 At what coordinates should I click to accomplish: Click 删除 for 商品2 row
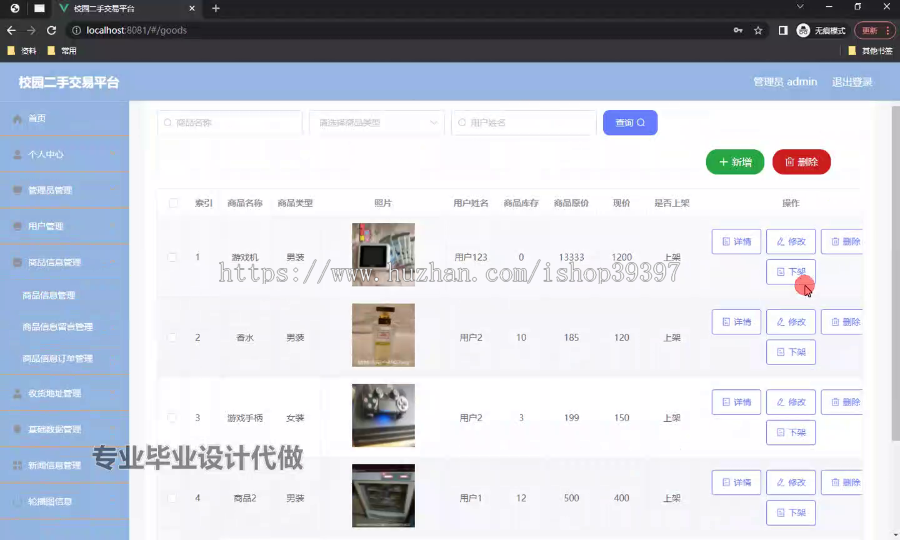pyautogui.click(x=842, y=483)
